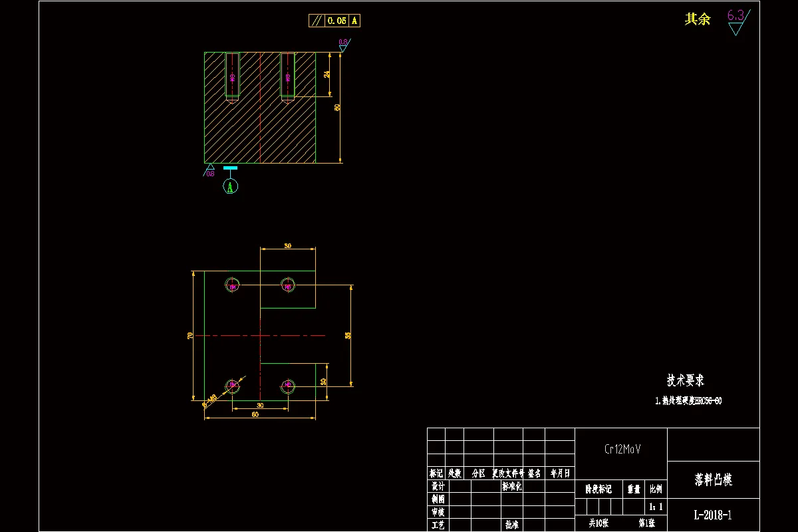Select the 标记 column header

coord(436,473)
